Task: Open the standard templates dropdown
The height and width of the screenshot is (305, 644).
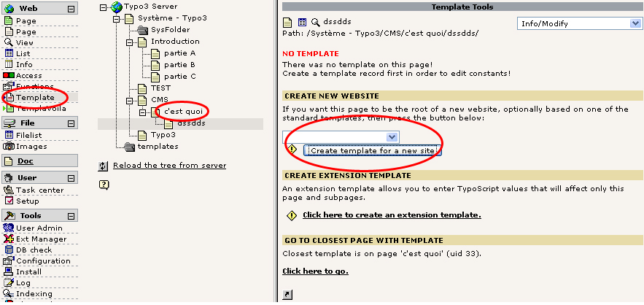Action: [341, 136]
